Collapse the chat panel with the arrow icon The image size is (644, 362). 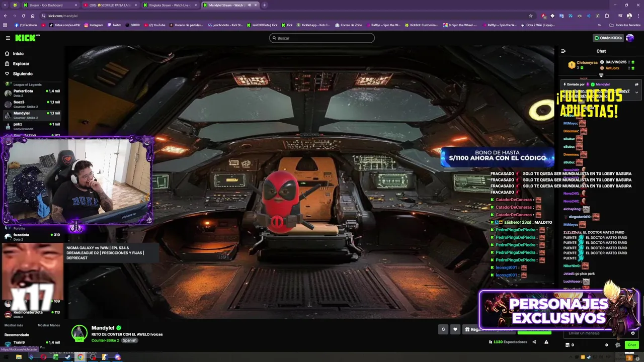(x=563, y=51)
